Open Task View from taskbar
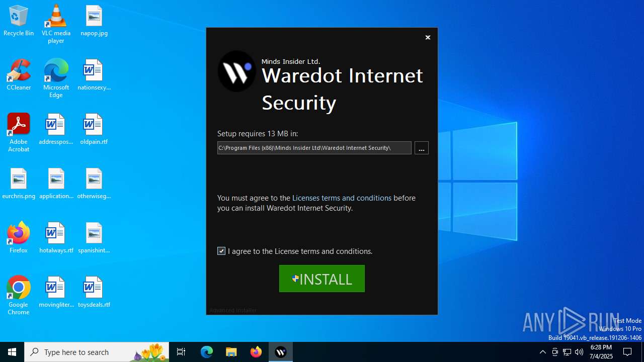The image size is (644, 362). 181,352
